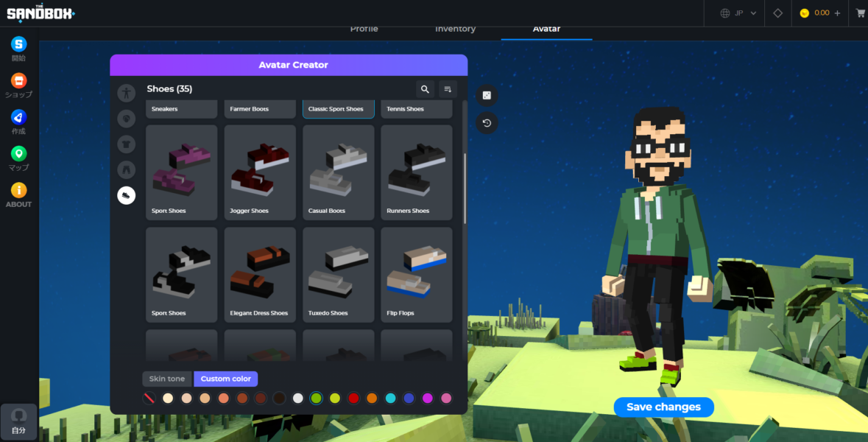
Task: Select the shirt category icon
Action: click(126, 144)
